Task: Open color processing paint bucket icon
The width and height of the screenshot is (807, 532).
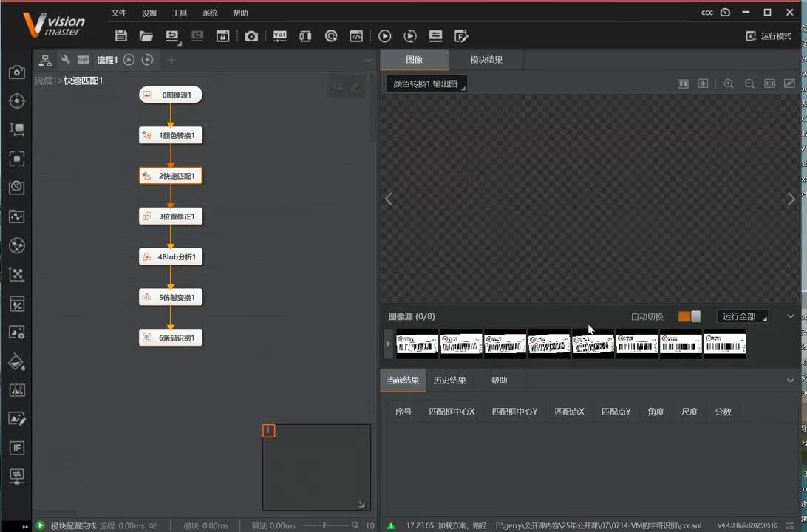Action: click(17, 362)
